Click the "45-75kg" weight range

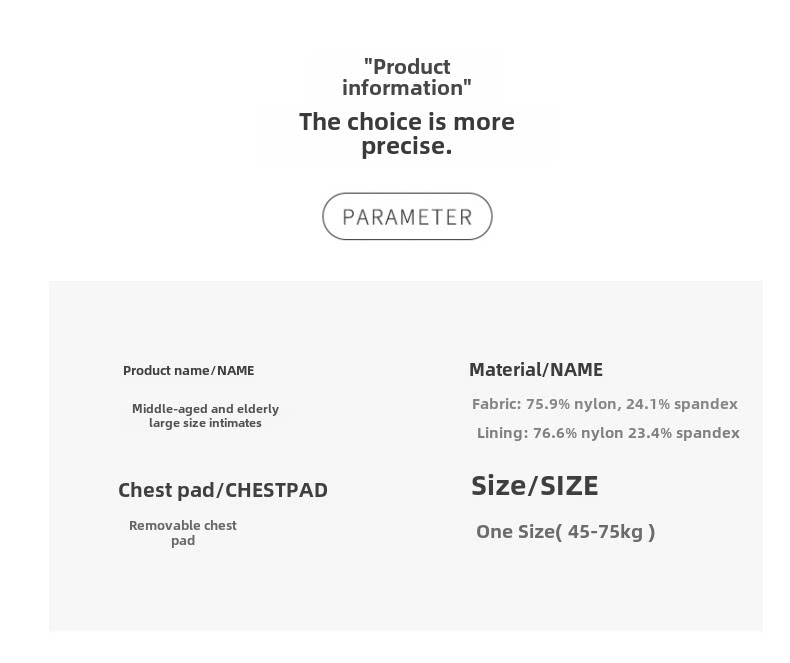coord(605,532)
